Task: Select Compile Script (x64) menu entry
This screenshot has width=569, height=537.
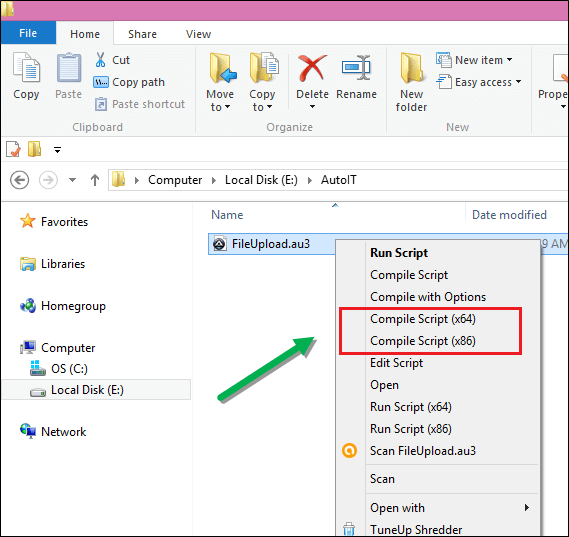Action: click(x=423, y=319)
